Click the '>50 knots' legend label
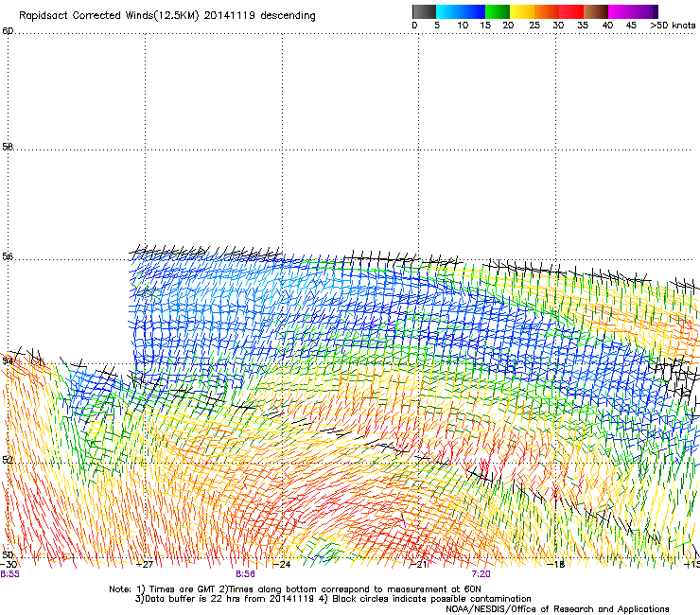 (674, 26)
